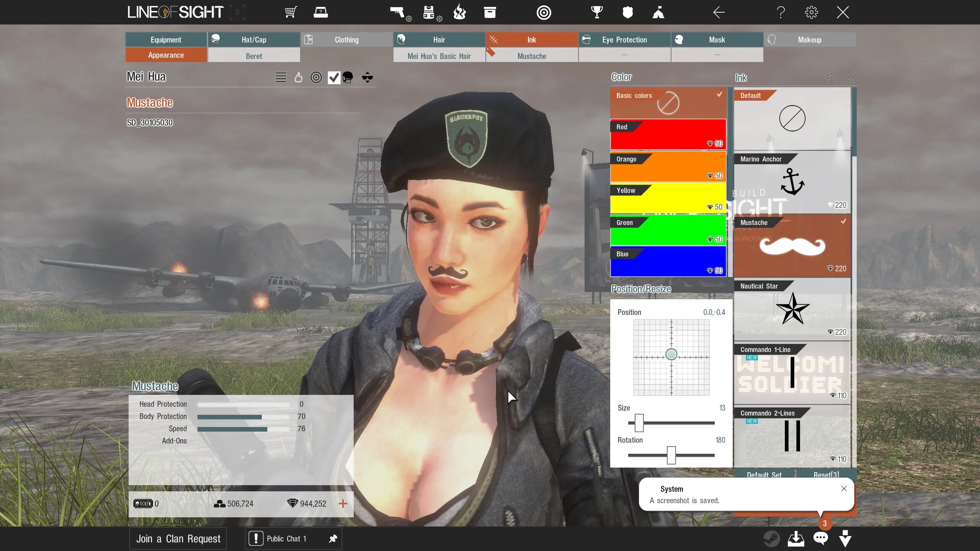Dismiss the System screenshot saved notification
The width and height of the screenshot is (980, 551).
pos(844,489)
